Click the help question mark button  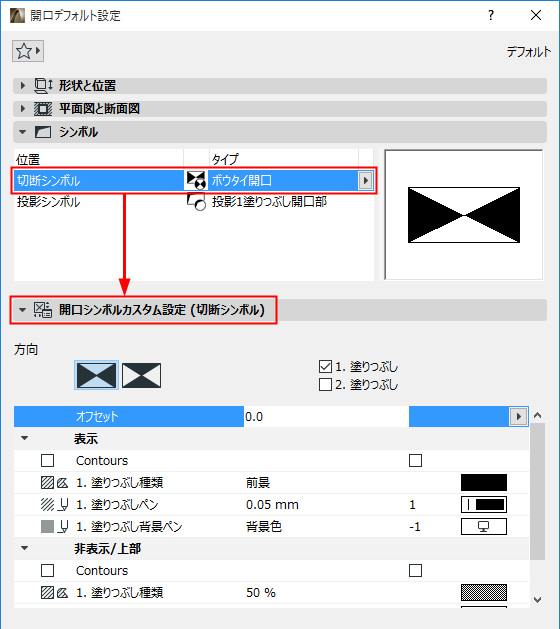click(491, 15)
